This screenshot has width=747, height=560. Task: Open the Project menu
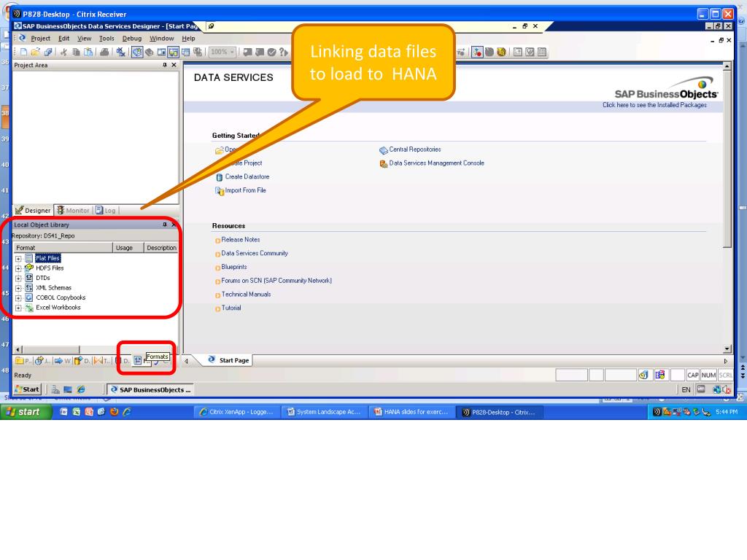click(x=41, y=39)
